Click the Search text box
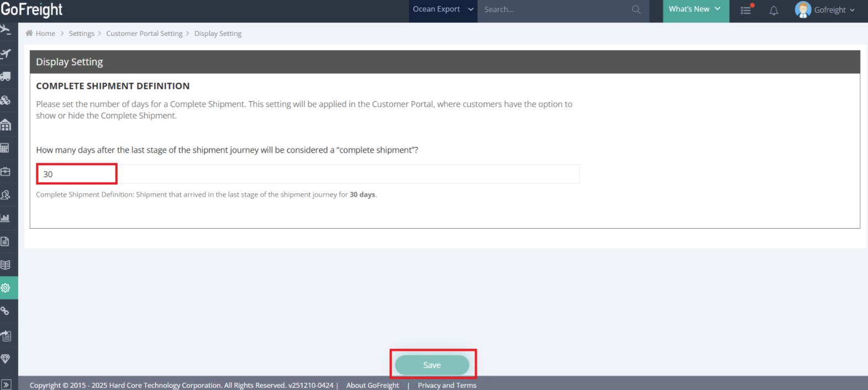Viewport: 868px width, 390px height. pos(555,9)
